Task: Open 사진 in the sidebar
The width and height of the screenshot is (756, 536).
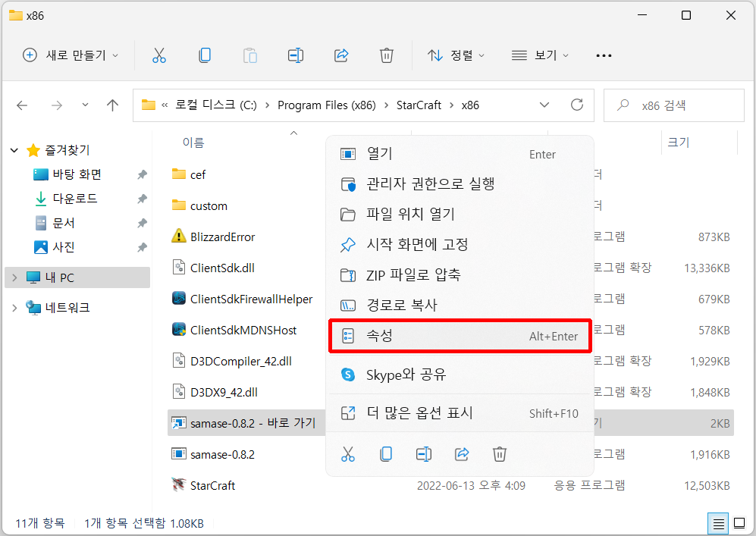Action: coord(63,247)
